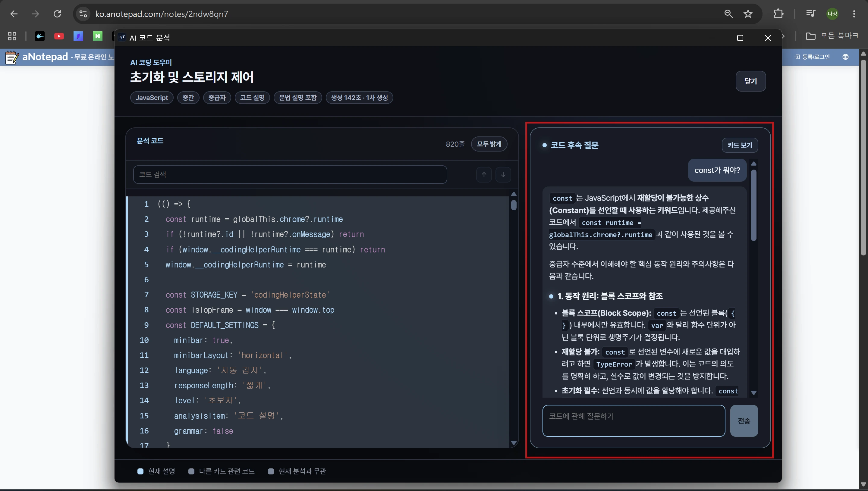Click the code panel scroll-down arrow
The width and height of the screenshot is (868, 491).
tap(514, 443)
